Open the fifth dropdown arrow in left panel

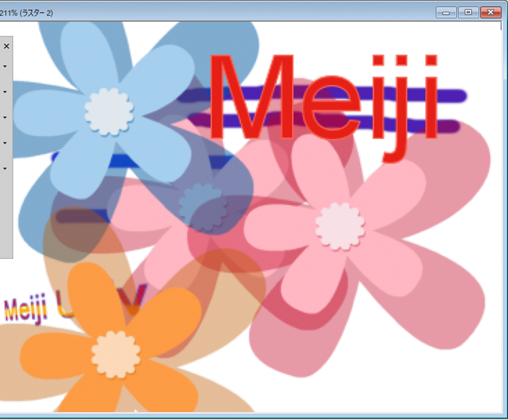pos(5,169)
